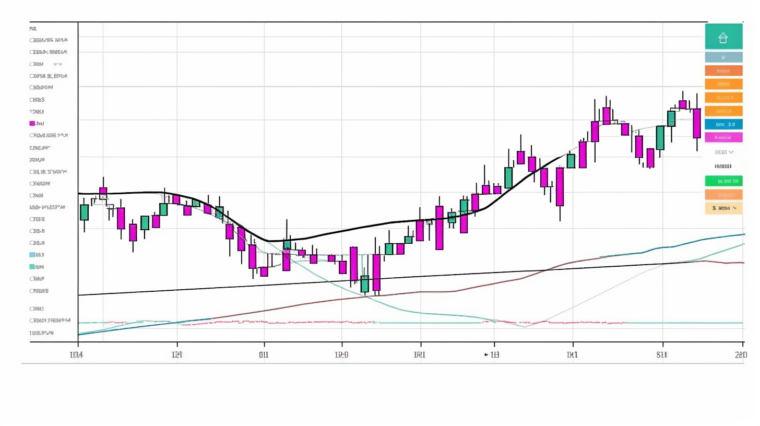Click the gray-blue button below home icon
This screenshot has width=760, height=426.
(x=723, y=57)
